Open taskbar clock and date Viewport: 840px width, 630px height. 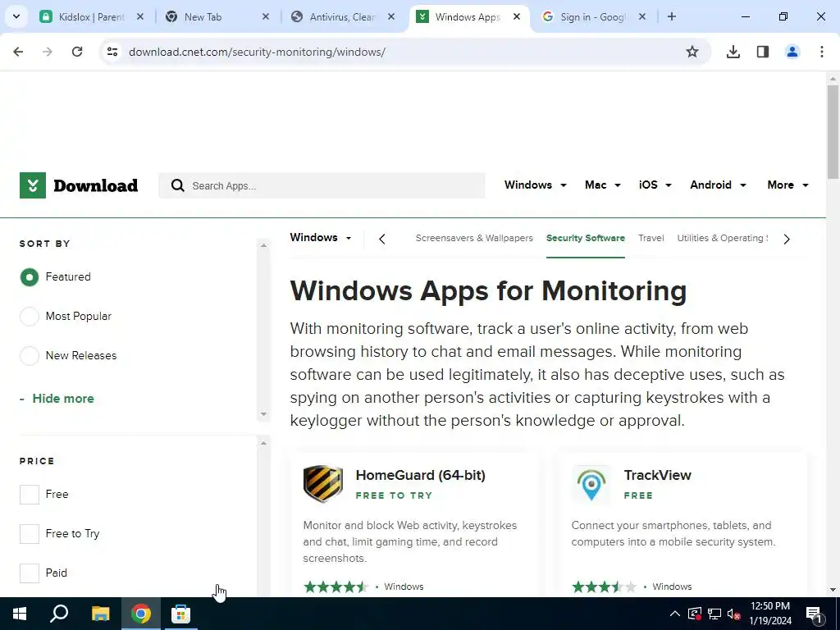point(770,614)
